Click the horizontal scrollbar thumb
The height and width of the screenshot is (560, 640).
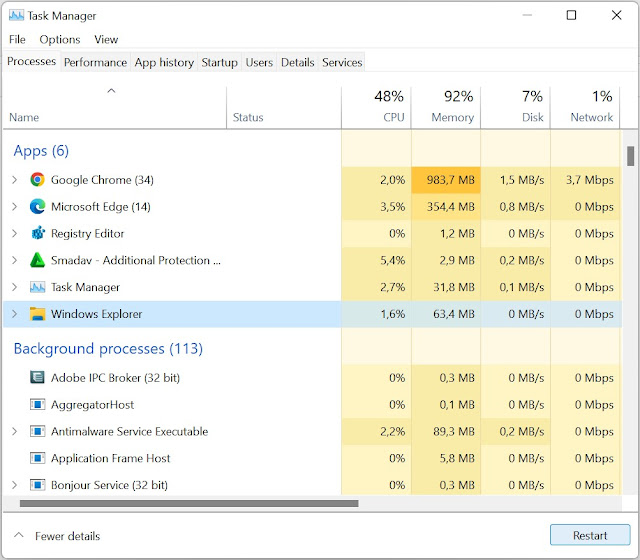click(189, 504)
